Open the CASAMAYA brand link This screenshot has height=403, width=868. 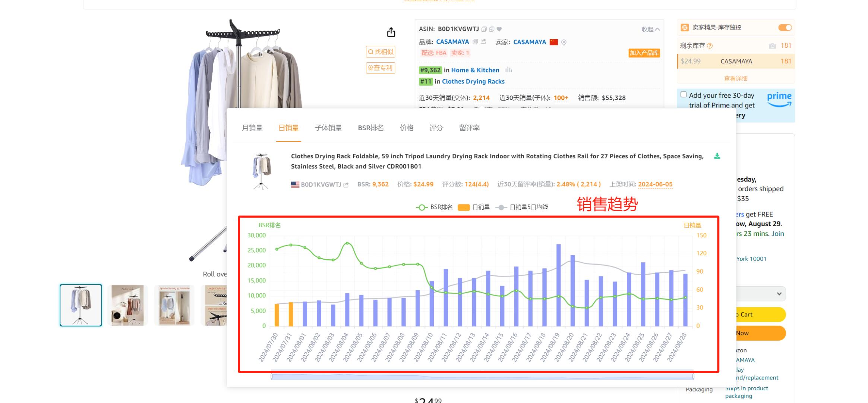coord(452,42)
